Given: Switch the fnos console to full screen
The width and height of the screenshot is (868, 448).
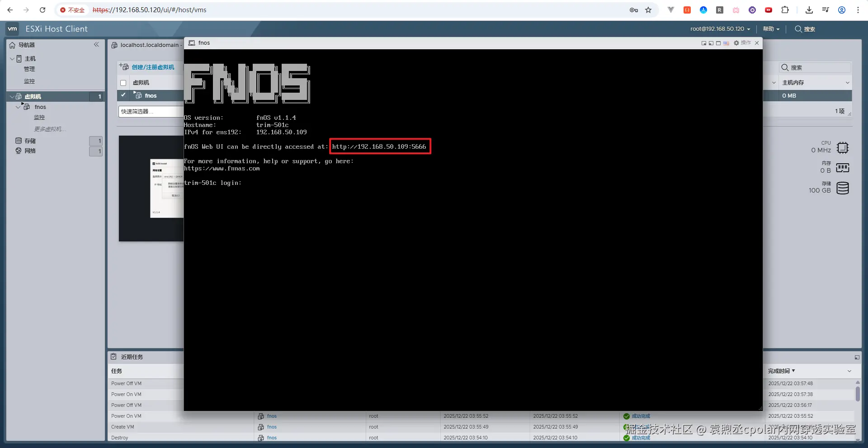Looking at the screenshot, I should pyautogui.click(x=718, y=43).
